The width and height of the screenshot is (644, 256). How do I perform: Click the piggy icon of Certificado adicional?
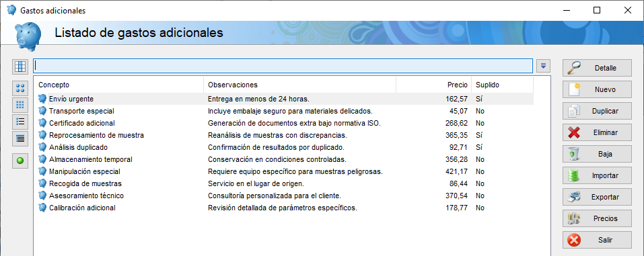42,123
